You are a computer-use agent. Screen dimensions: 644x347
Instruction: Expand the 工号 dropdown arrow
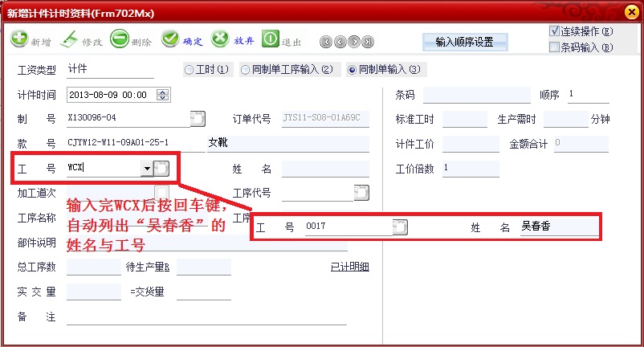pos(147,168)
